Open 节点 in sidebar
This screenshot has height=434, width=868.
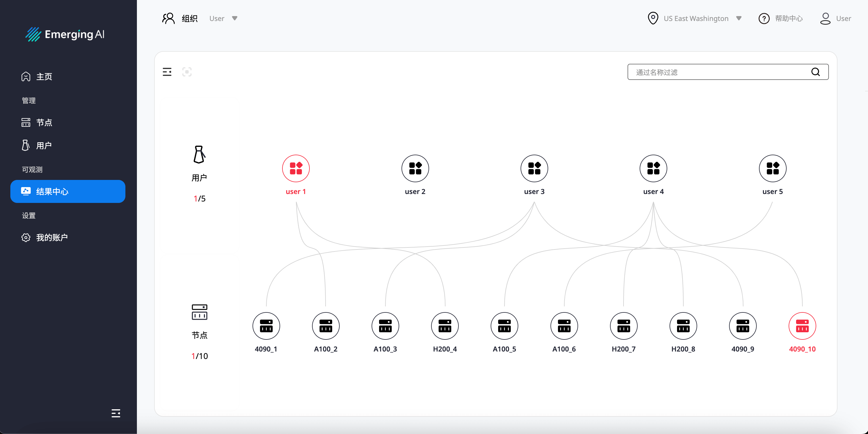point(68,122)
